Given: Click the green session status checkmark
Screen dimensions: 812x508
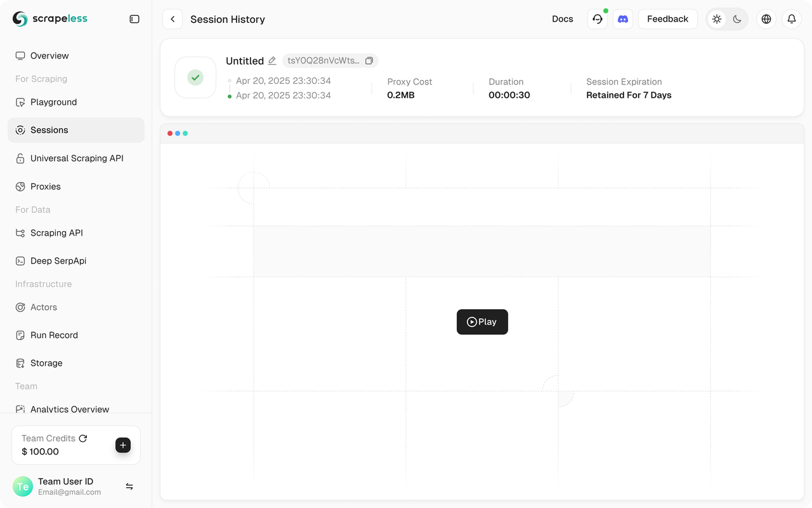Looking at the screenshot, I should (195, 77).
